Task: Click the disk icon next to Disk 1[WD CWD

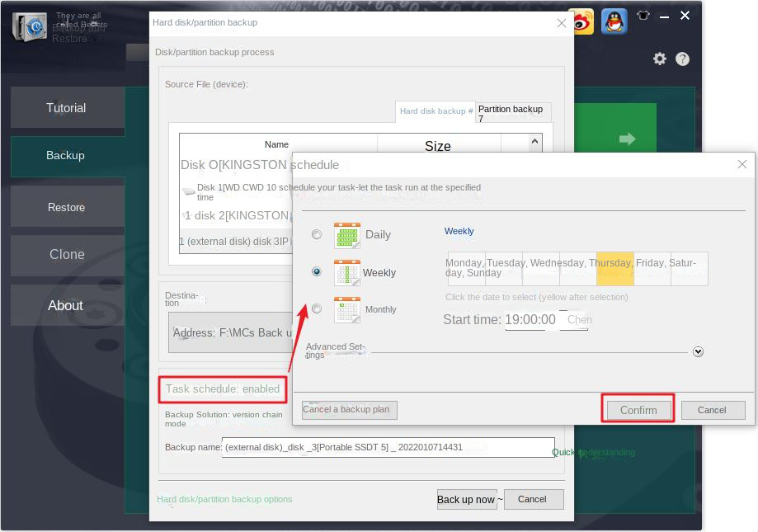Action: [190, 191]
